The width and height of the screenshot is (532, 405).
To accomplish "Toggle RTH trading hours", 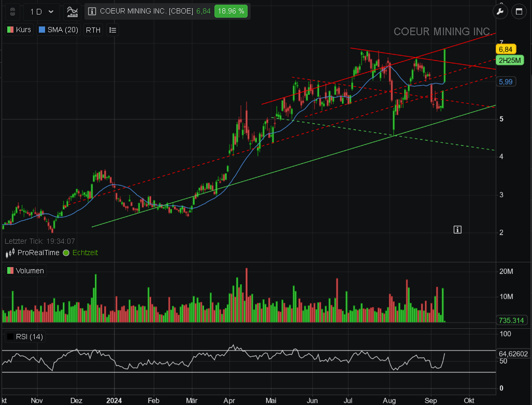I will click(93, 30).
